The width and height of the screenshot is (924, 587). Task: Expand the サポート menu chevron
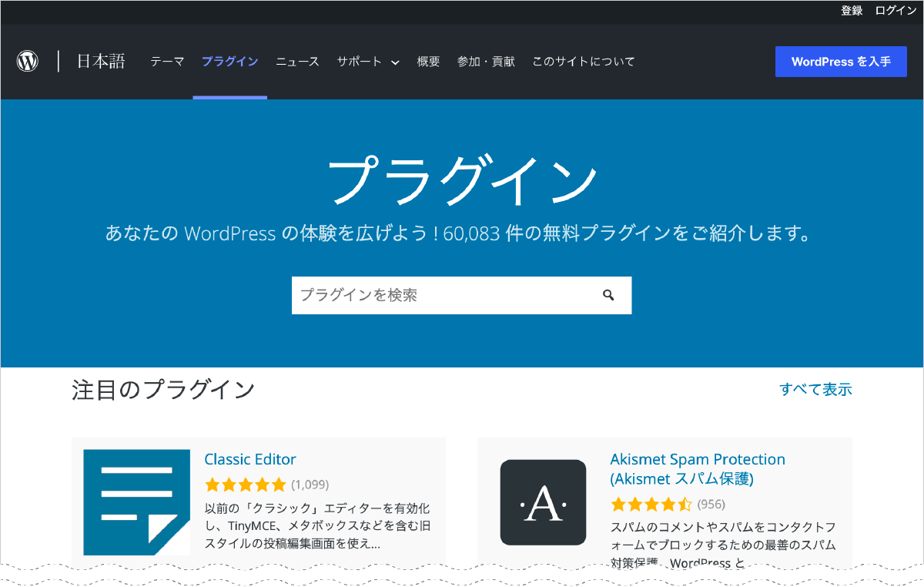395,62
